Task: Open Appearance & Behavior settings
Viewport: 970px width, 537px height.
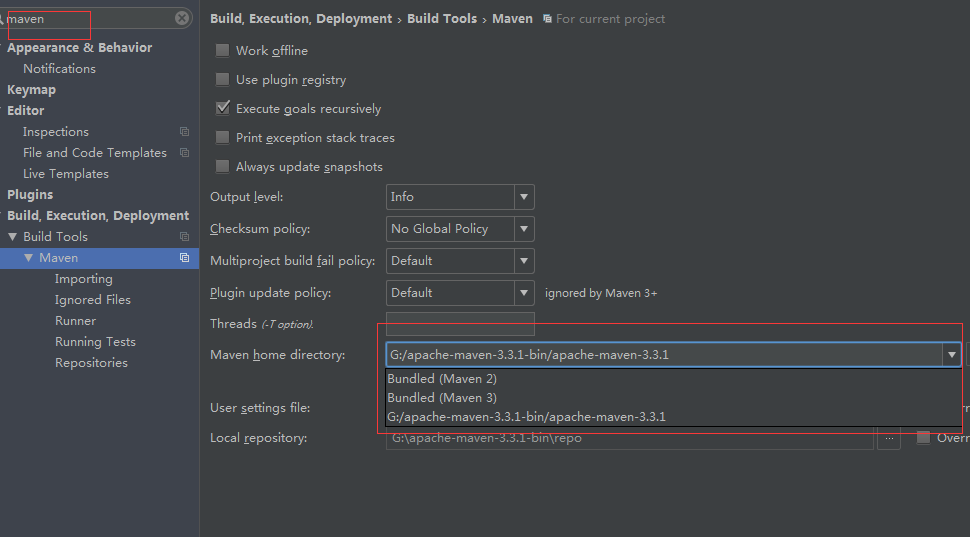Action: (x=79, y=48)
